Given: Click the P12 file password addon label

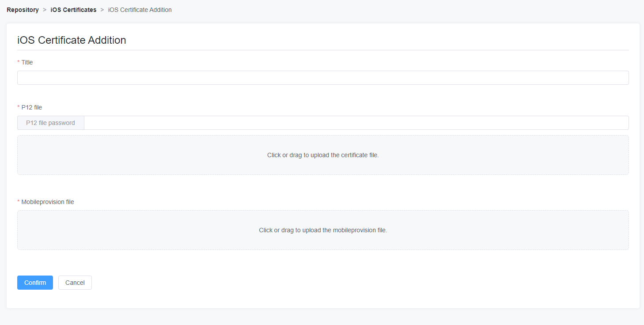Looking at the screenshot, I should click(x=51, y=123).
